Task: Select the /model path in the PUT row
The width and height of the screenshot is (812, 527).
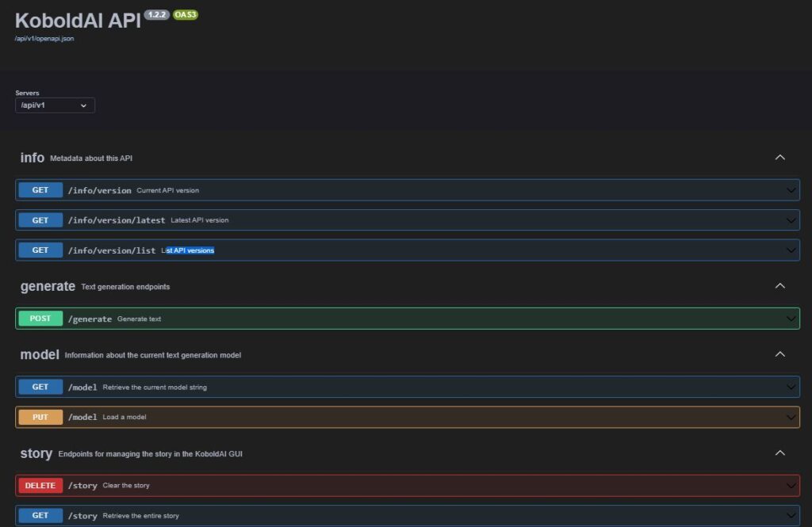Action: 82,418
